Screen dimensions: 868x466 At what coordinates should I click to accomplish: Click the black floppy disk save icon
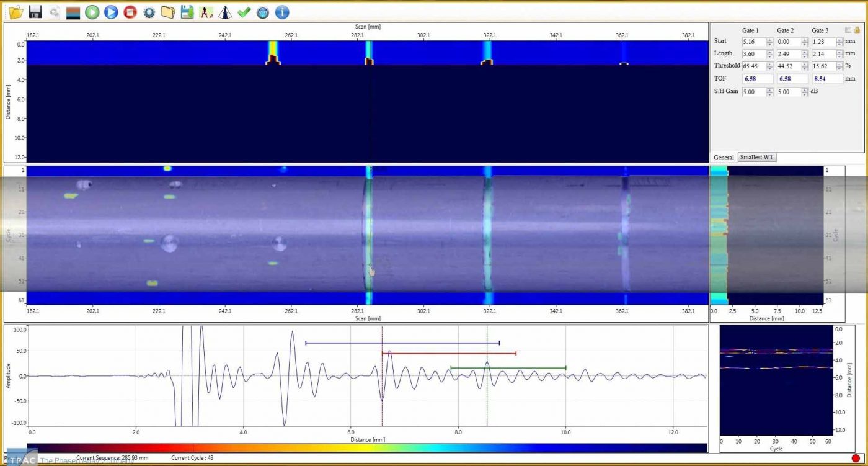coord(35,12)
